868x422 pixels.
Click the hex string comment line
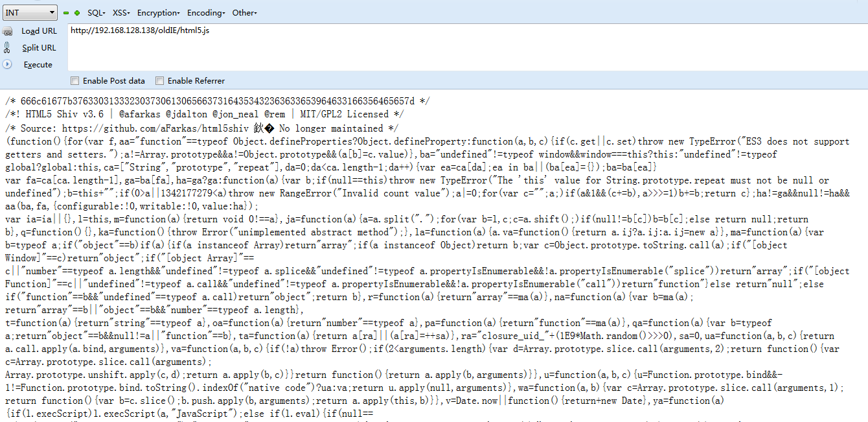(217, 101)
